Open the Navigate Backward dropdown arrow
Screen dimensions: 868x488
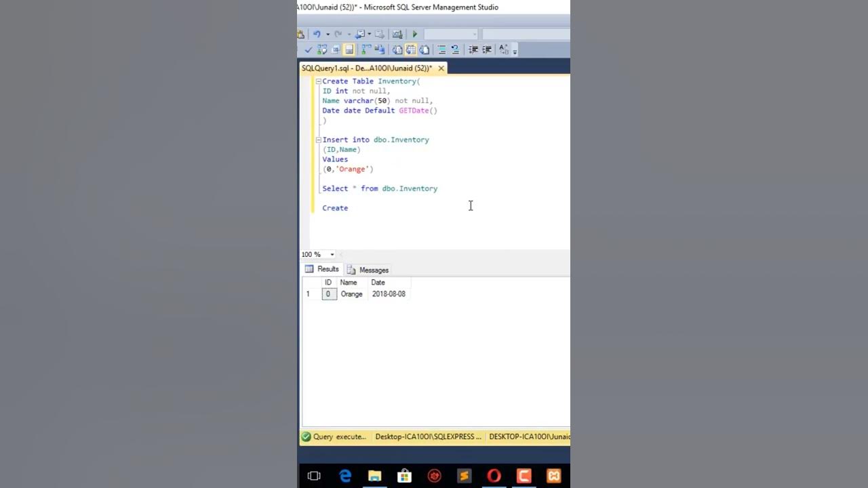pyautogui.click(x=369, y=34)
